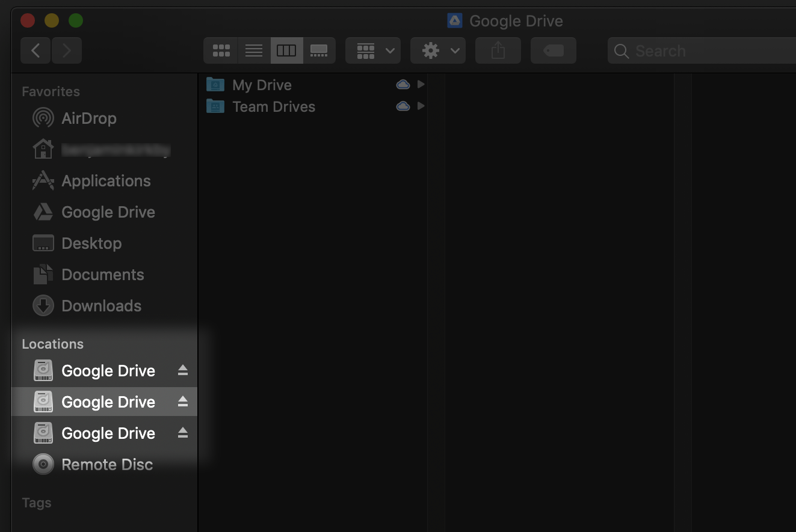
Task: Switch to gallery view
Action: [x=319, y=51]
